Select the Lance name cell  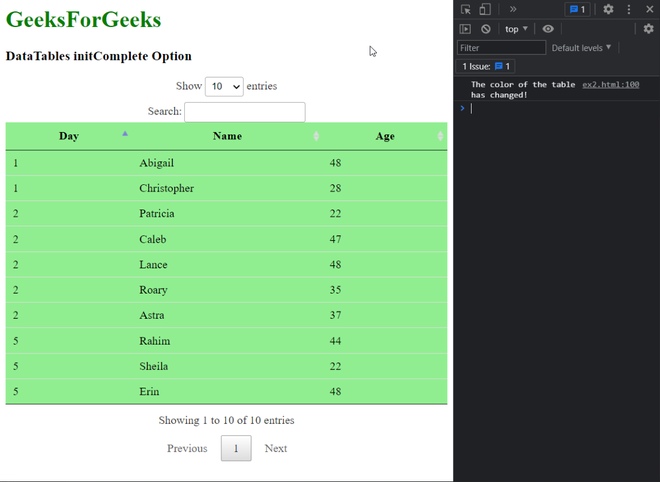tap(227, 264)
